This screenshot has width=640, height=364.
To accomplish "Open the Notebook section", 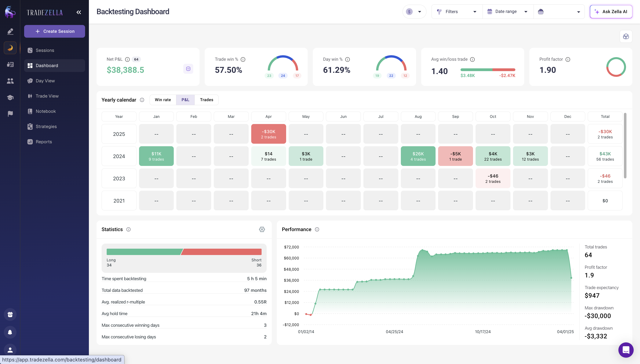I will pyautogui.click(x=46, y=111).
